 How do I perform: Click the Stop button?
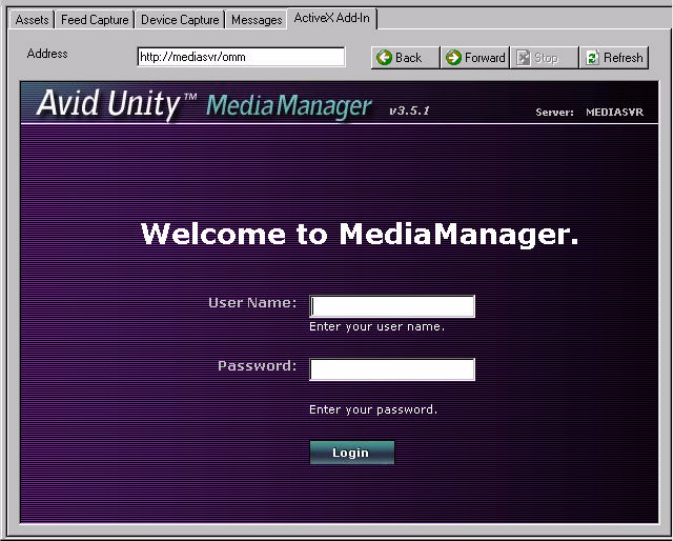coord(544,58)
